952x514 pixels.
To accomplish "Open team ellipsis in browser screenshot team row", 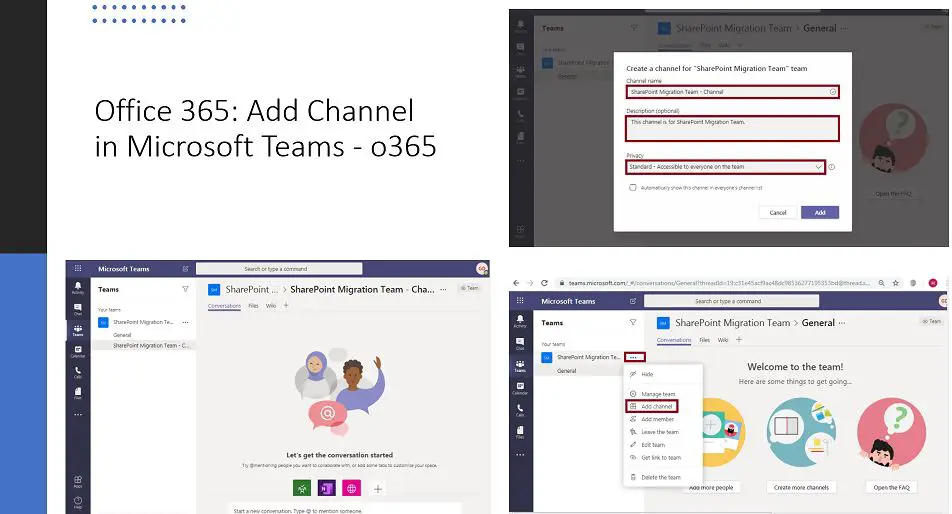I will 634,357.
